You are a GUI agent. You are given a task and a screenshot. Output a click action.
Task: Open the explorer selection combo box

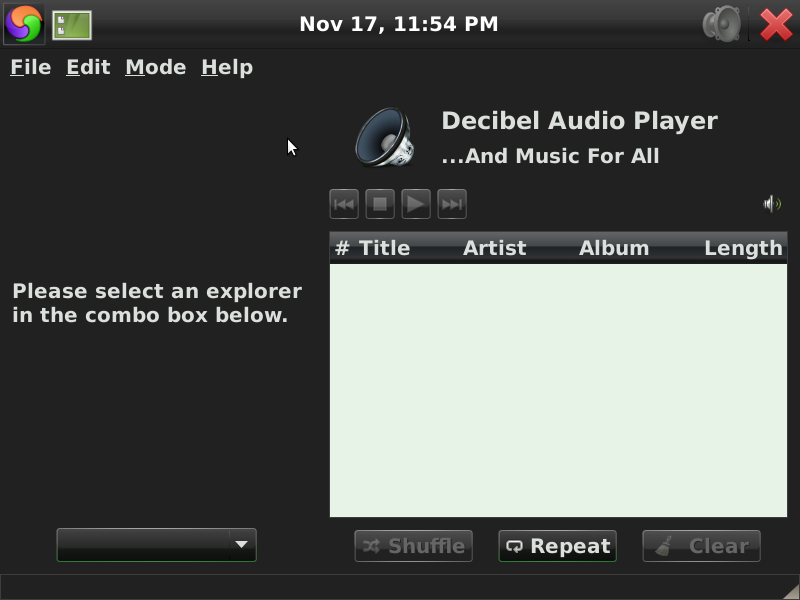point(157,545)
